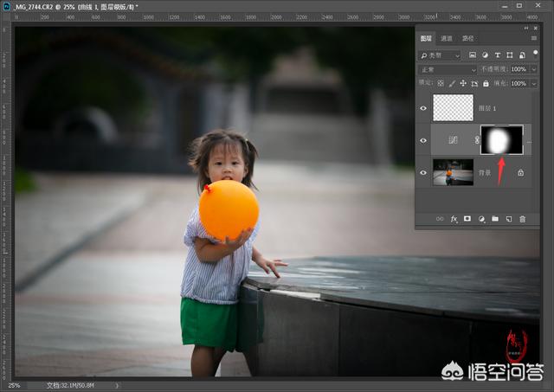Hide layer 图层 1 with its eye icon
554x392 pixels.
[x=423, y=108]
